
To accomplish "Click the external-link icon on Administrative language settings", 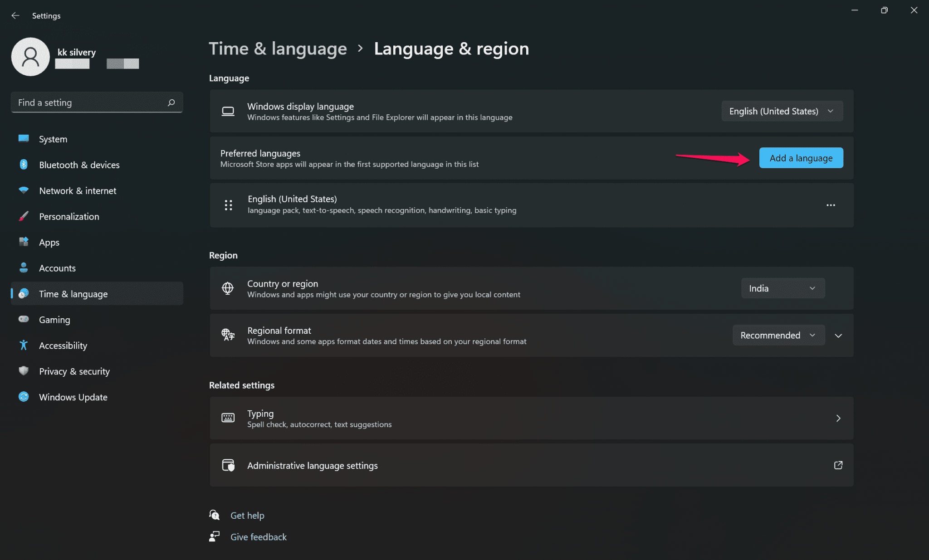I will tap(838, 465).
